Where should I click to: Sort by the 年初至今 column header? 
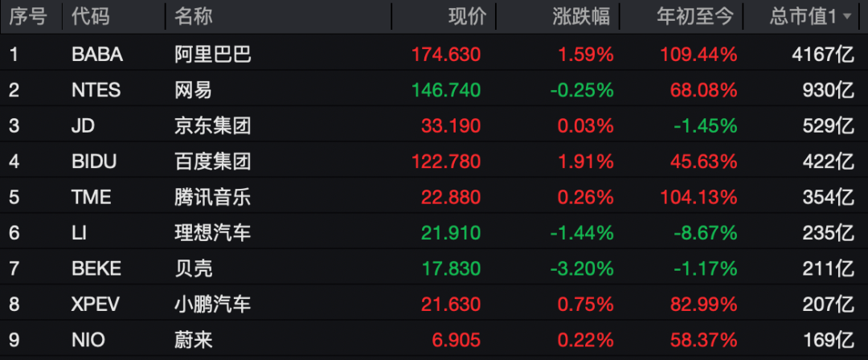pyautogui.click(x=694, y=17)
